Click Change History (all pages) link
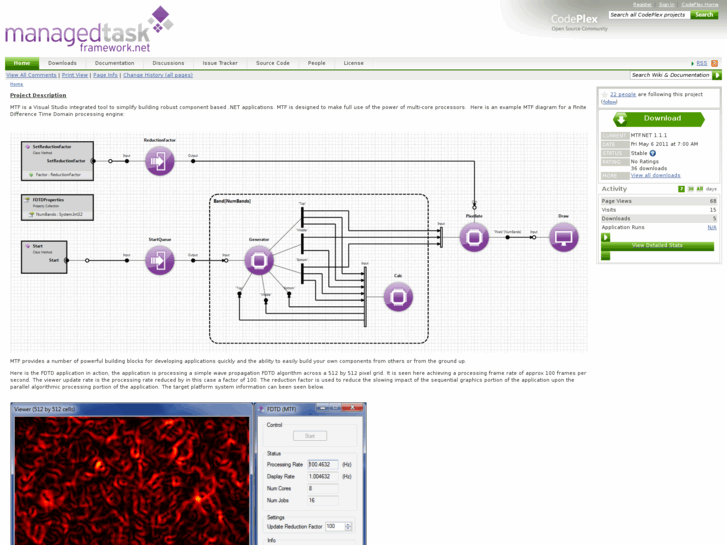727x545 pixels. [158, 75]
